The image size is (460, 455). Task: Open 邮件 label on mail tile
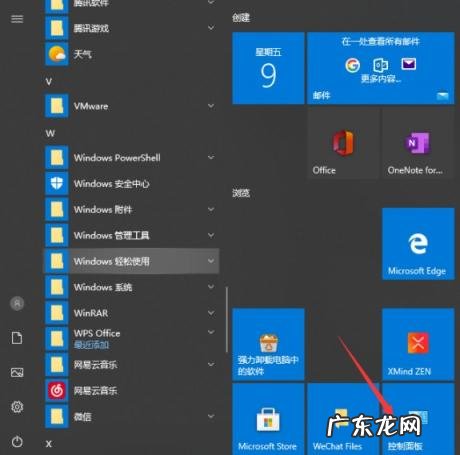(x=321, y=96)
